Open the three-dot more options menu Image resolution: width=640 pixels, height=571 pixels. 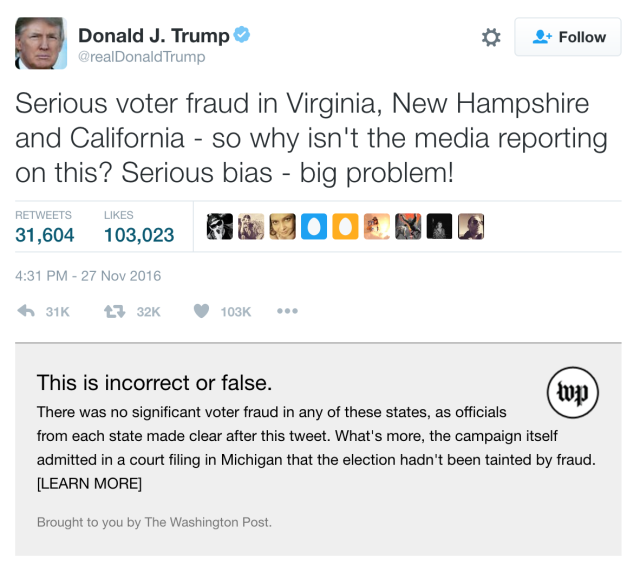click(x=287, y=311)
